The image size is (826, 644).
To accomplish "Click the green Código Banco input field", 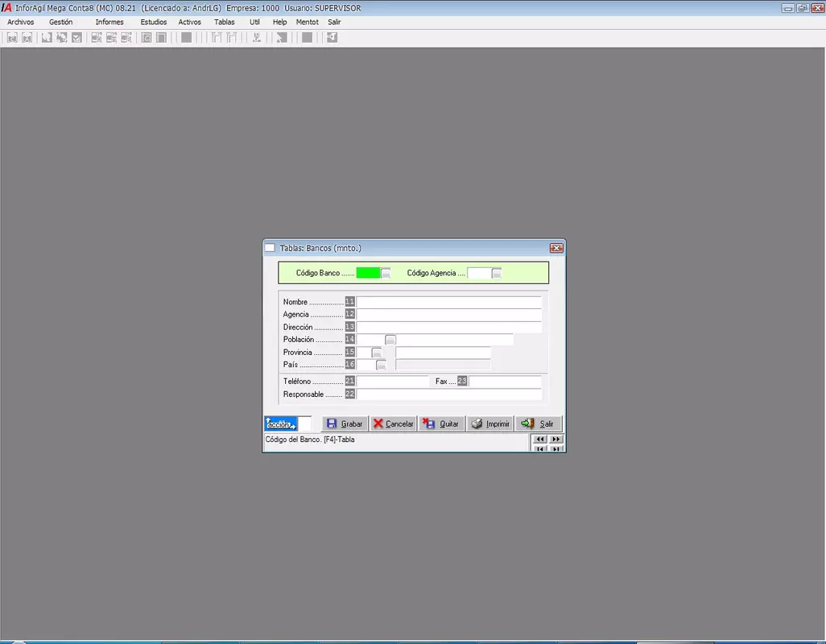I will (x=368, y=273).
